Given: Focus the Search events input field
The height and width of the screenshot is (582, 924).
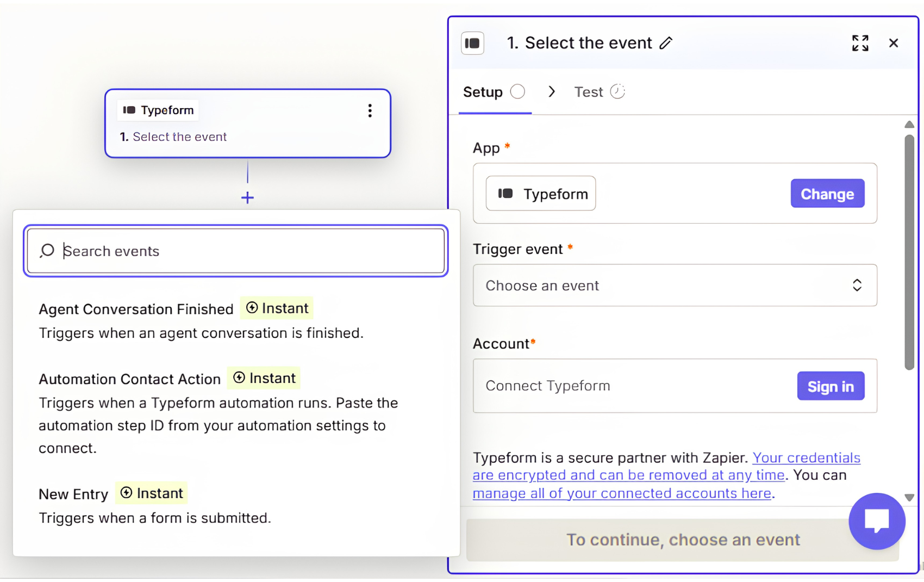Looking at the screenshot, I should pyautogui.click(x=236, y=251).
